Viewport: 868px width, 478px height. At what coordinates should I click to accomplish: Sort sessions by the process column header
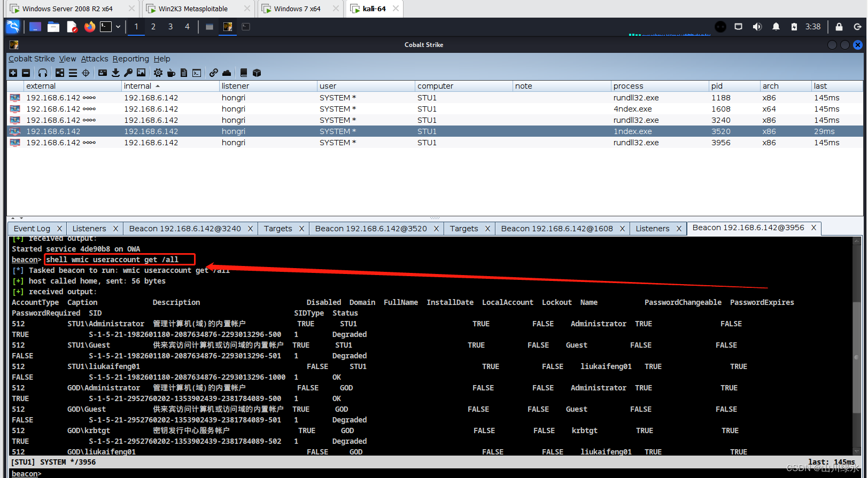point(660,86)
